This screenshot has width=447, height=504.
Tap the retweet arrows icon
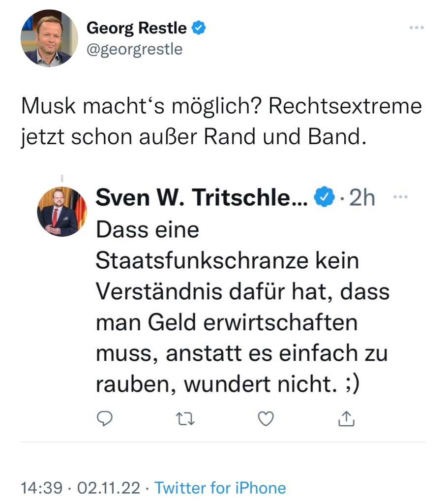184,418
